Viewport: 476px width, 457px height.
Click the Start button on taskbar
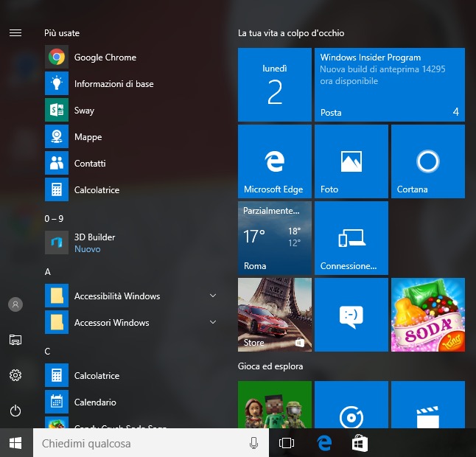click(15, 443)
